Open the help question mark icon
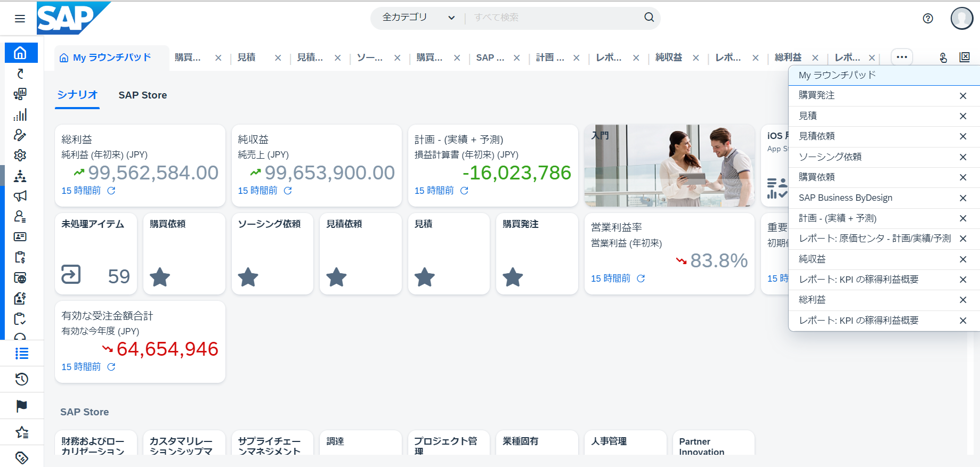The height and width of the screenshot is (467, 980). pos(928,19)
